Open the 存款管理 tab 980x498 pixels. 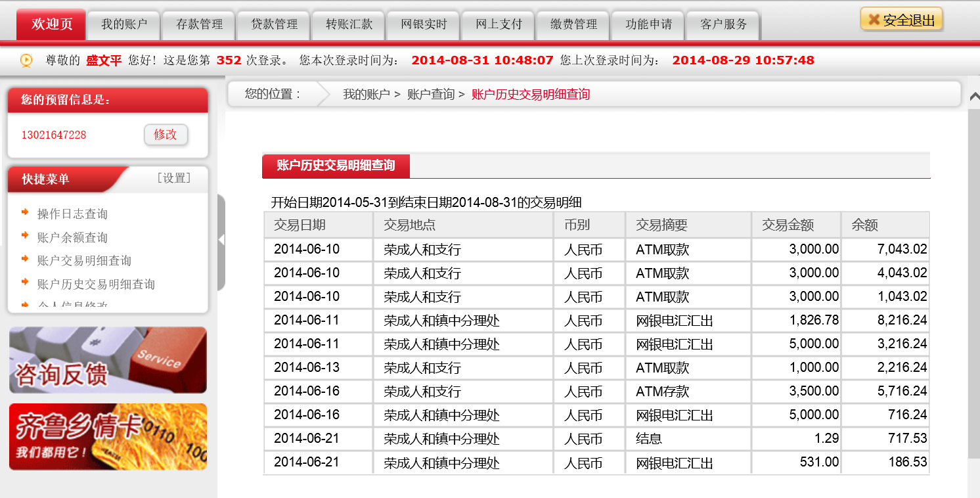pyautogui.click(x=199, y=24)
